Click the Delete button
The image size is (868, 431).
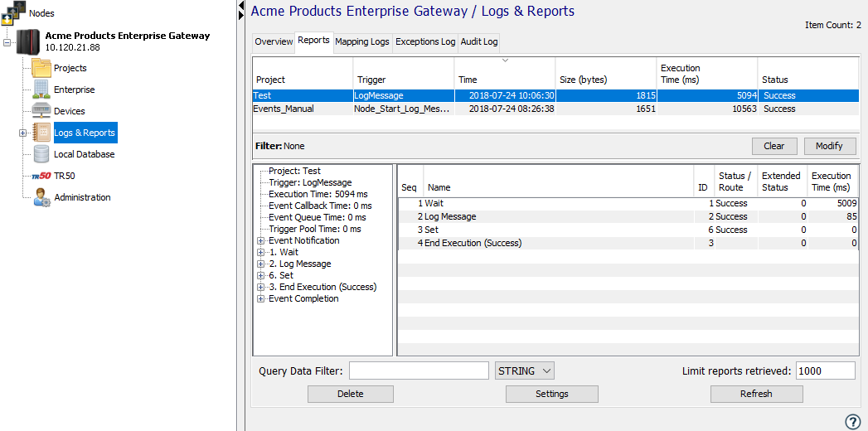pyautogui.click(x=351, y=394)
